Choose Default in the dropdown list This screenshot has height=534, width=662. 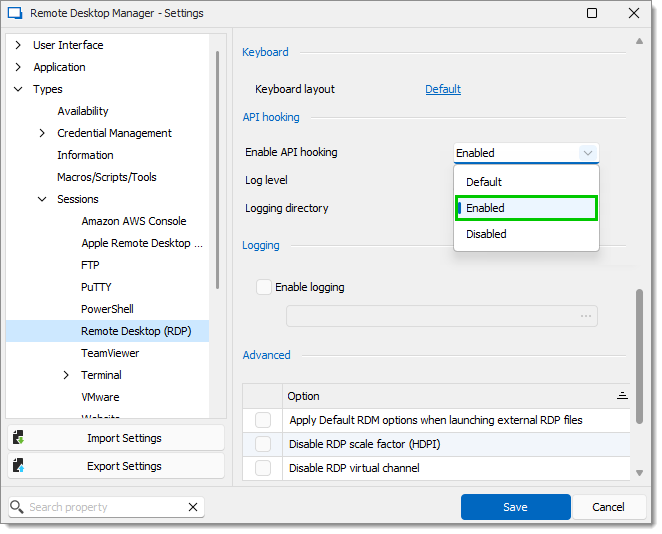pyautogui.click(x=526, y=182)
